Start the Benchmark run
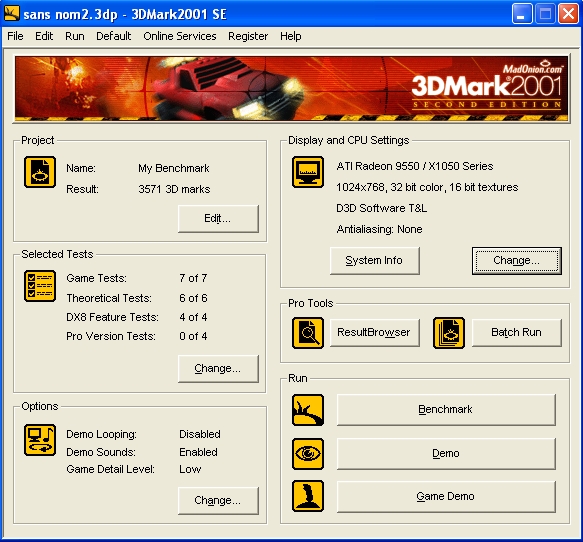Screen dimensions: 583x542 pos(446,410)
